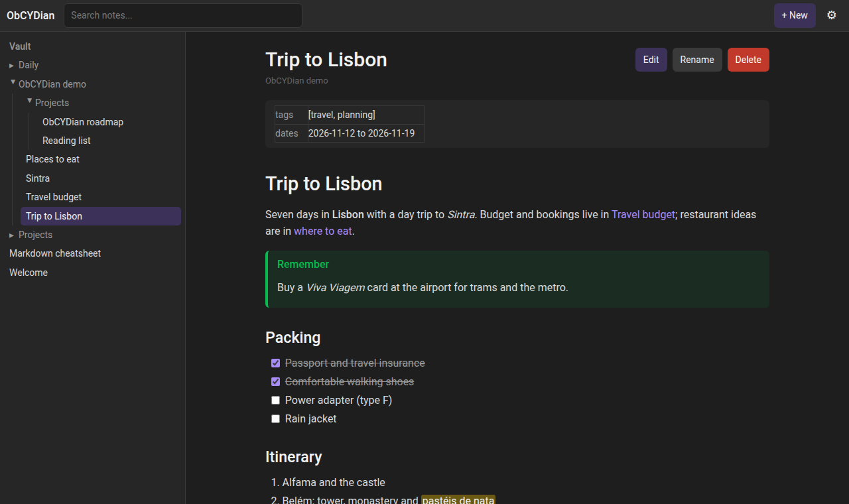849x504 pixels.
Task: Select Trip to Lisbon in sidebar
Action: point(101,216)
